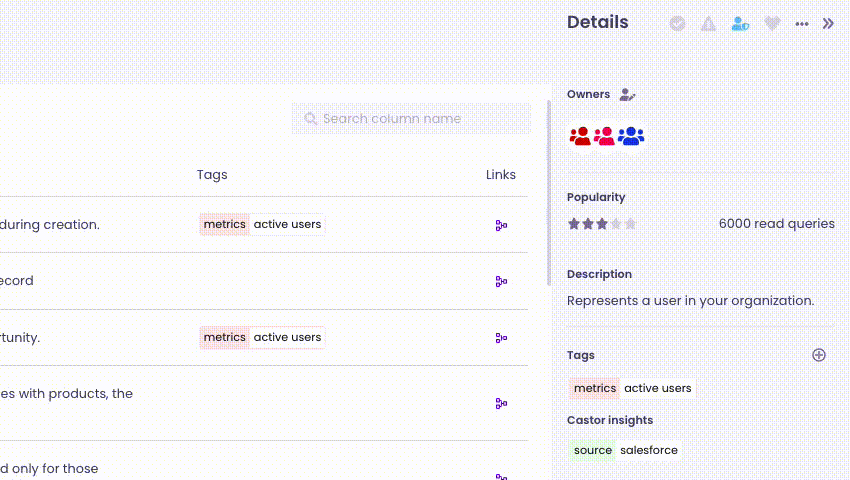Click the verified checkmark icon in Details

677,24
